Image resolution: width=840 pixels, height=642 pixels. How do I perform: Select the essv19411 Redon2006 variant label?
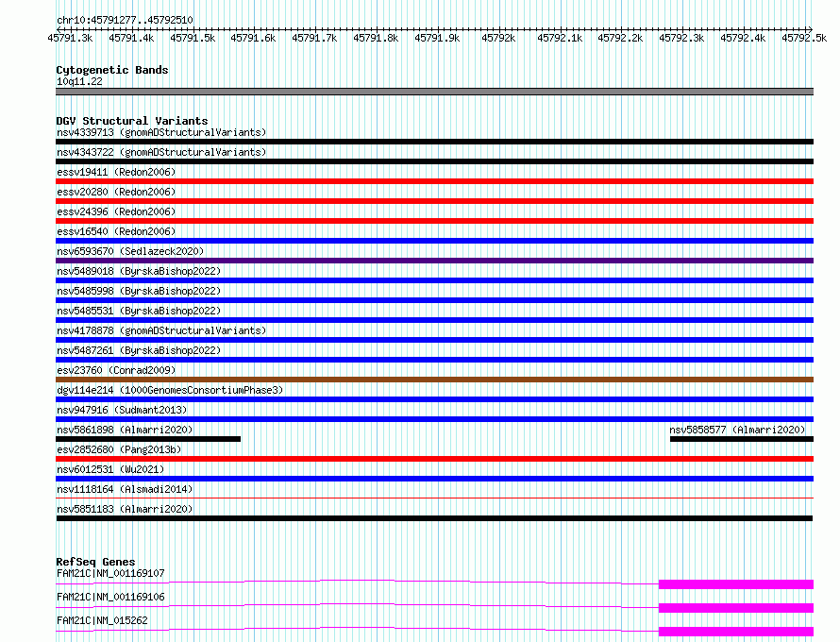pyautogui.click(x=116, y=172)
